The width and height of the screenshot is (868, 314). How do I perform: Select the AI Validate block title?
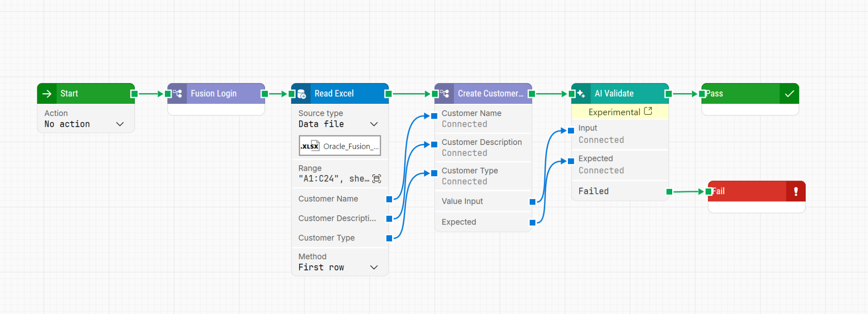(x=614, y=94)
